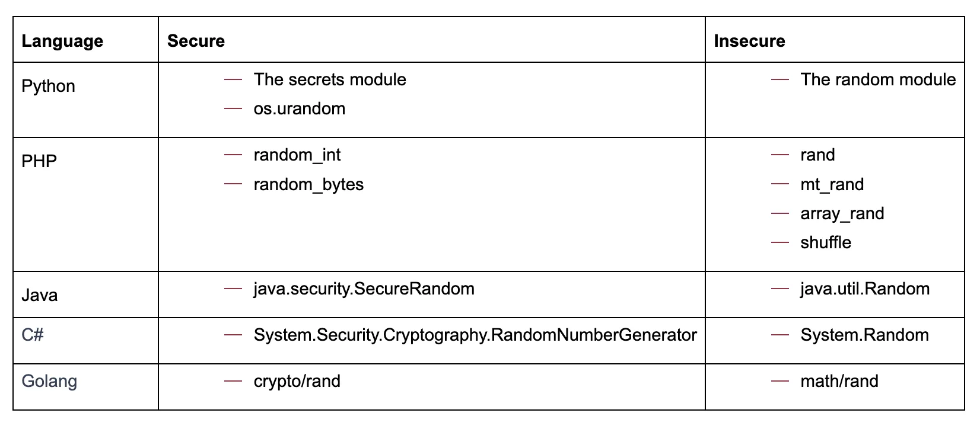Click the PHP row label
The height and width of the screenshot is (429, 980).
click(39, 161)
